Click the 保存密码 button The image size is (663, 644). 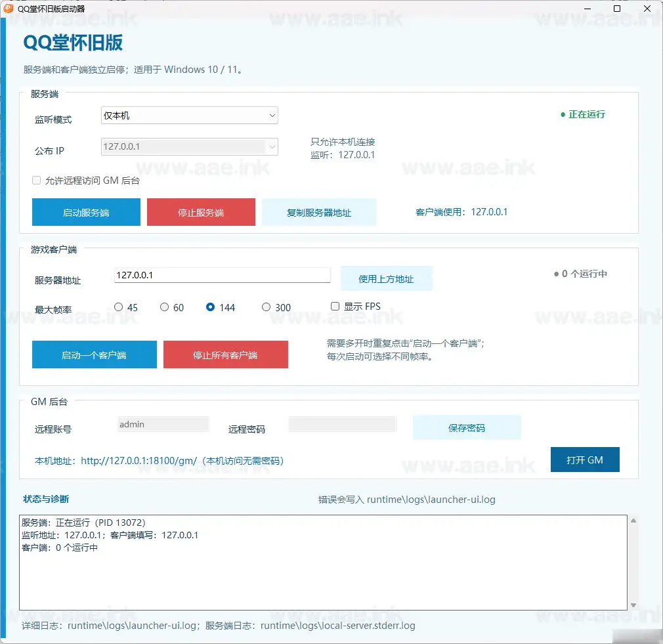467,427
